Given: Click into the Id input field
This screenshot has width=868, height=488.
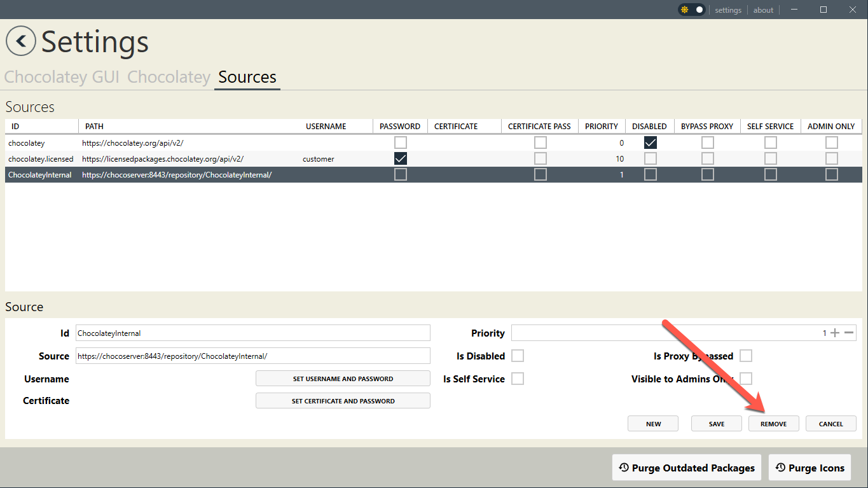Looking at the screenshot, I should pos(253,333).
